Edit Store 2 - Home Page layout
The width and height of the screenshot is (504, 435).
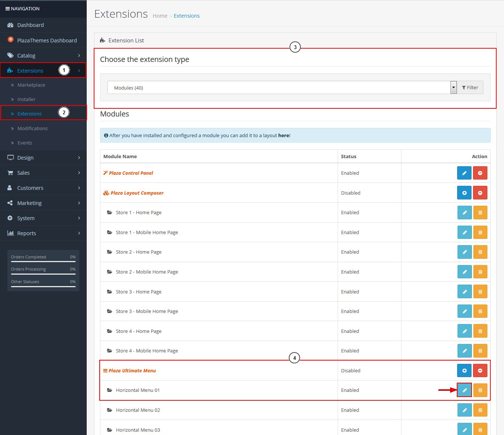(x=465, y=252)
